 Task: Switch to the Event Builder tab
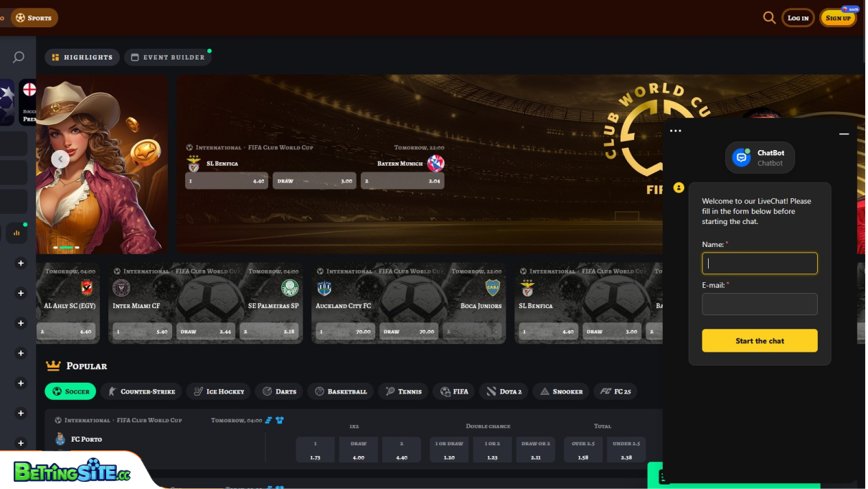click(x=168, y=57)
